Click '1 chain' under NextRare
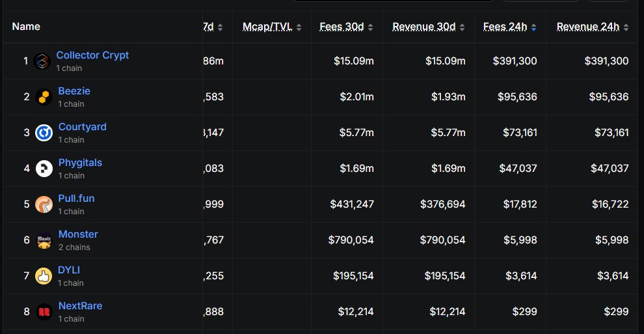This screenshot has width=644, height=334. click(x=71, y=319)
